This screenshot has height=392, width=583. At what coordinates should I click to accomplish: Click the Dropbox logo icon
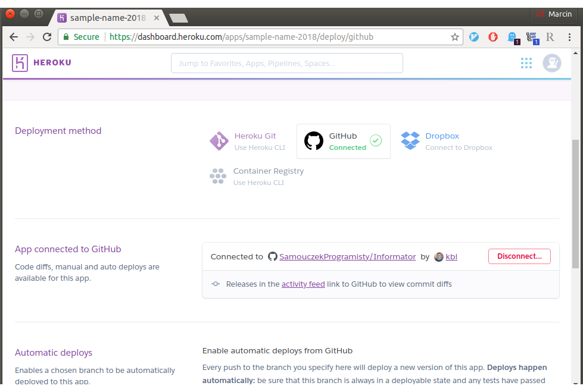410,141
